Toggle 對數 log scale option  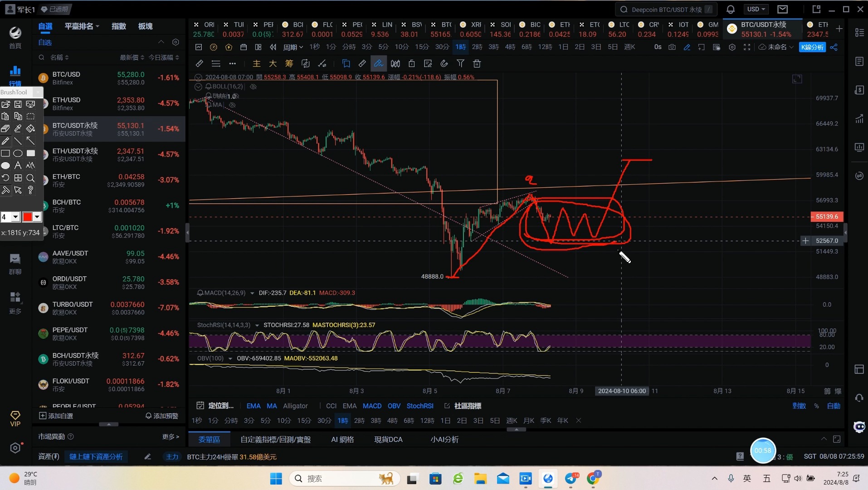tap(799, 406)
